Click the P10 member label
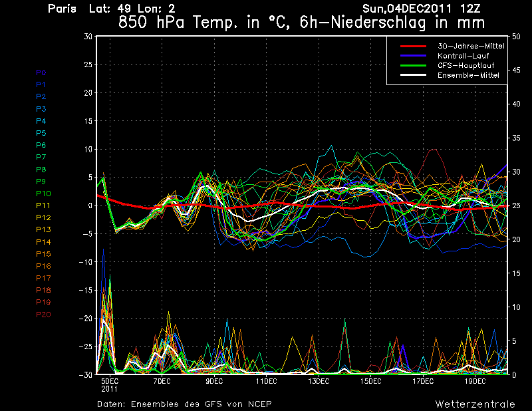 point(43,194)
